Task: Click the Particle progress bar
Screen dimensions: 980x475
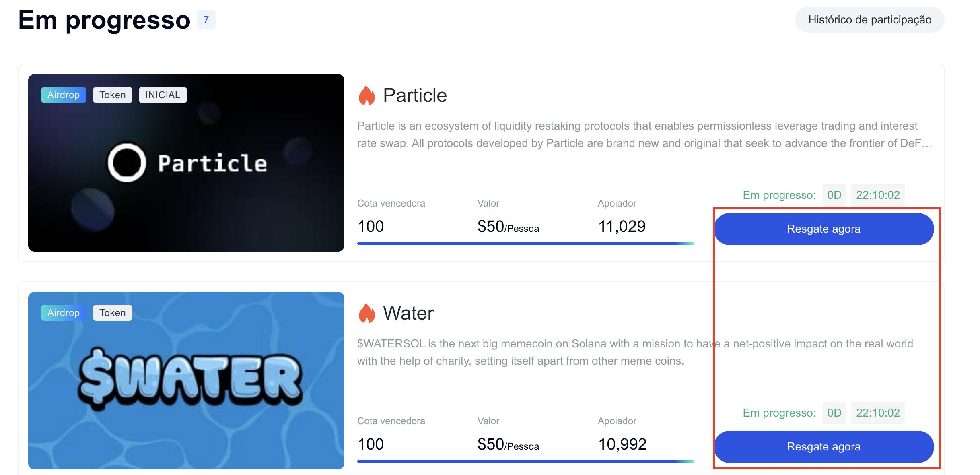Action: click(x=525, y=244)
